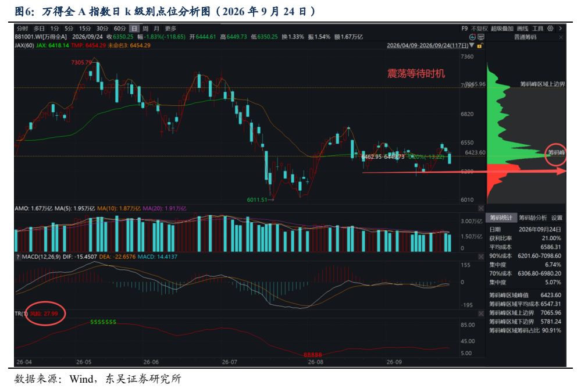Close the 普通筹码 panel

(x=561, y=37)
